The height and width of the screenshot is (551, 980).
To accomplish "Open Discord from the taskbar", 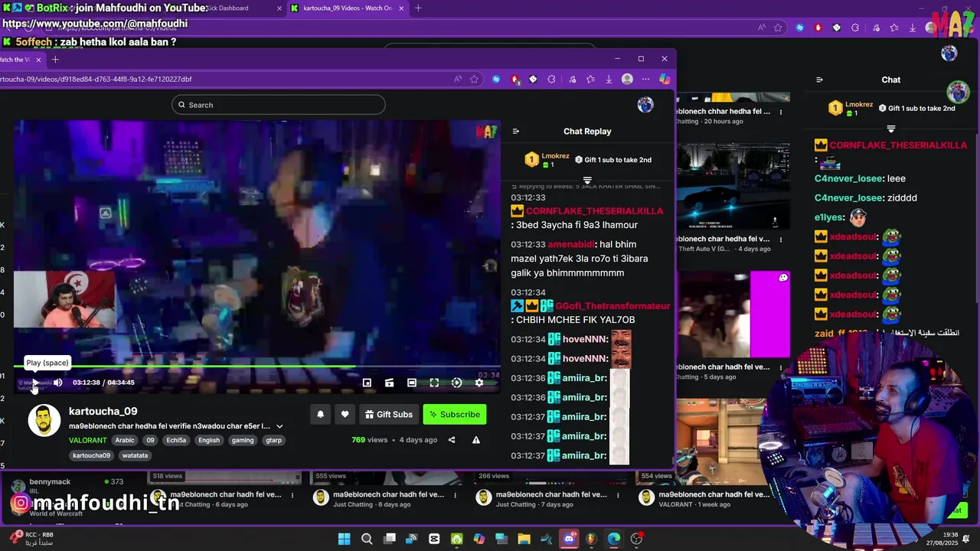I will pos(569,539).
